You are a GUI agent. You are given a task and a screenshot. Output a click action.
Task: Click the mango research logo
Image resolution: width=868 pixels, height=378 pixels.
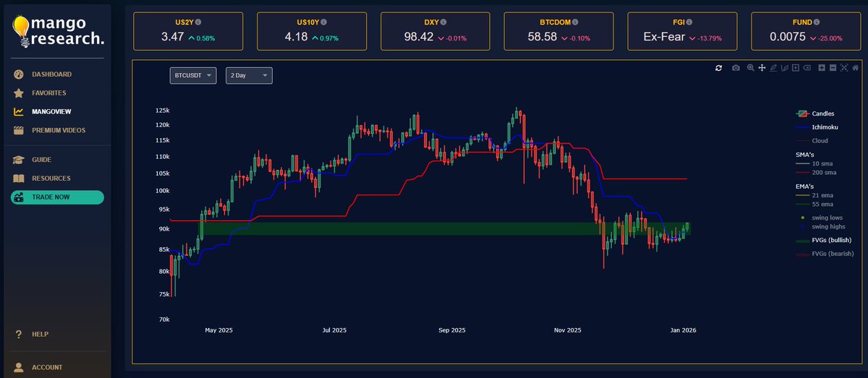[x=57, y=31]
